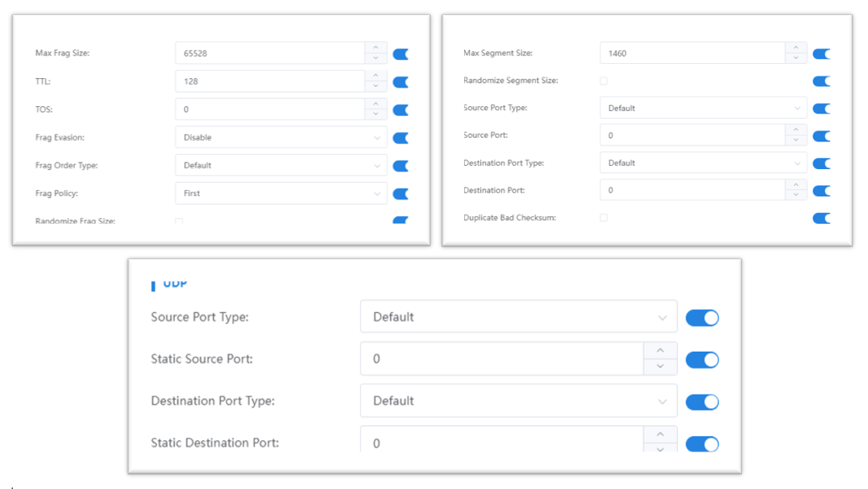Open the UDP Destination Port Type dropdown
Viewport: 868px width, 489px height.
(x=518, y=401)
